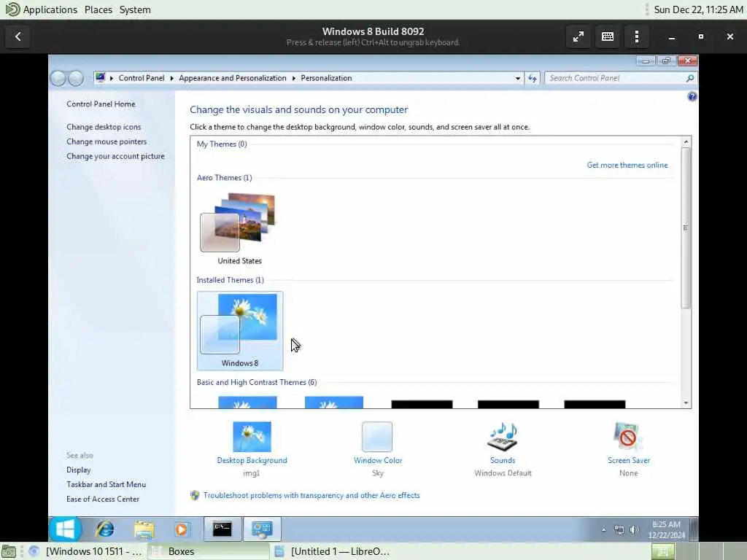Open the Applications menu

[50, 9]
